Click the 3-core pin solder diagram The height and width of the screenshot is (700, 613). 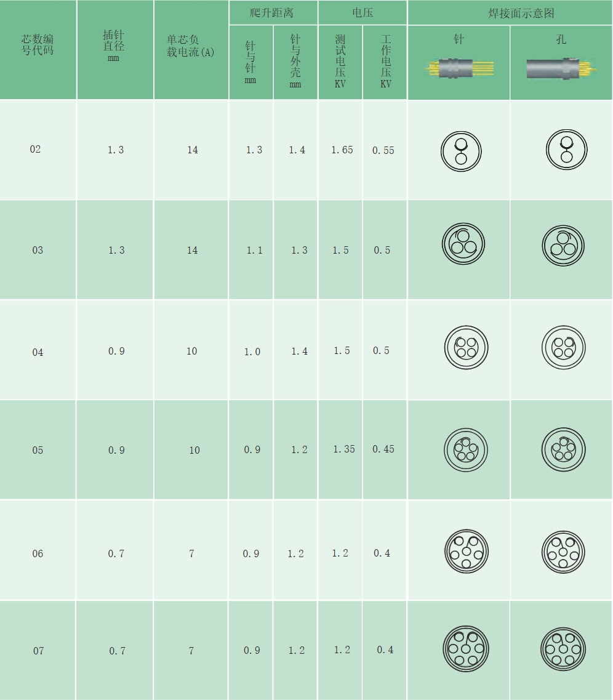pos(463,244)
